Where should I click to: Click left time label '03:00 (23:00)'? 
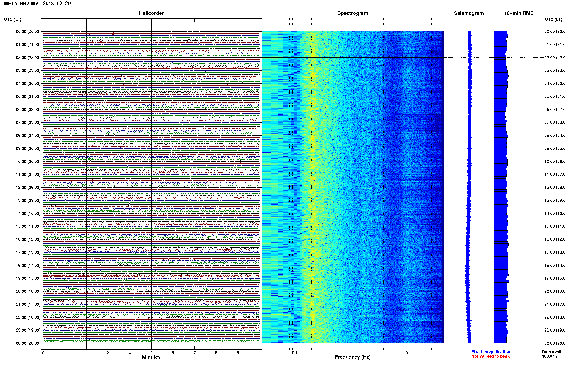pyautogui.click(x=28, y=70)
